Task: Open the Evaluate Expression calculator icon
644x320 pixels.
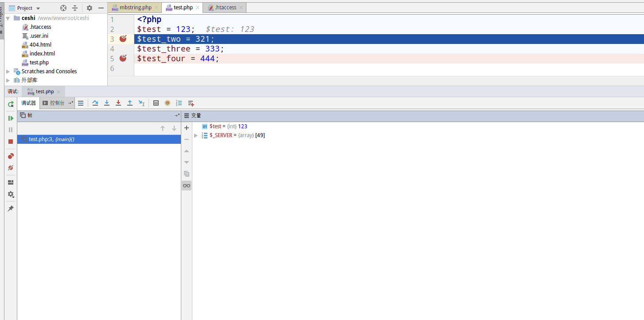Action: coord(156,103)
